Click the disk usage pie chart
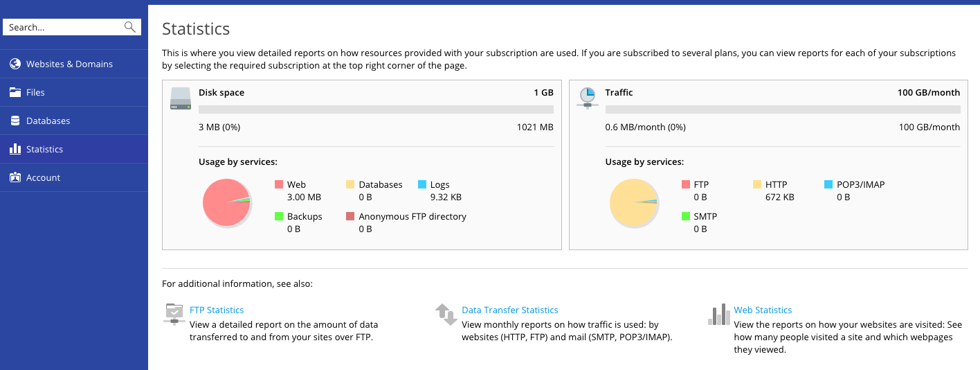The width and height of the screenshot is (980, 370). click(226, 202)
